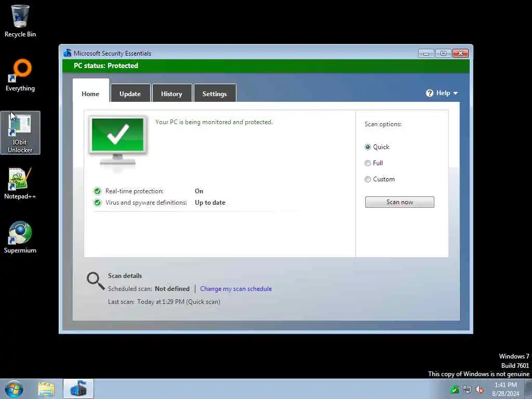Maximize the Security Essentials window

[x=443, y=54]
